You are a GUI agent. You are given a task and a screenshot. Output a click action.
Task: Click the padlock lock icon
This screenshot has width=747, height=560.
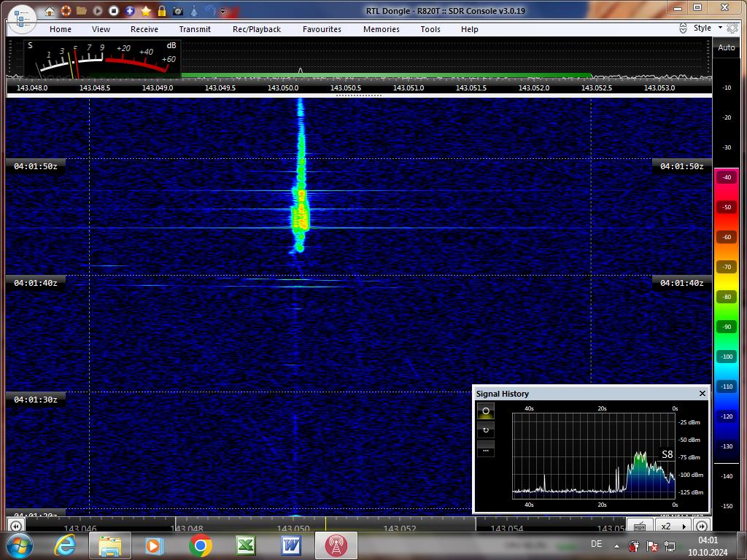coord(162,10)
